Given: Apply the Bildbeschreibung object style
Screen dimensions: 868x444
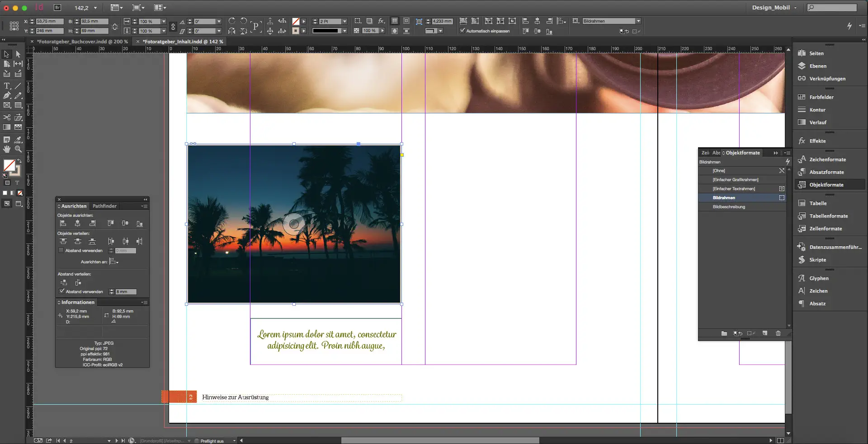Looking at the screenshot, I should click(x=729, y=206).
